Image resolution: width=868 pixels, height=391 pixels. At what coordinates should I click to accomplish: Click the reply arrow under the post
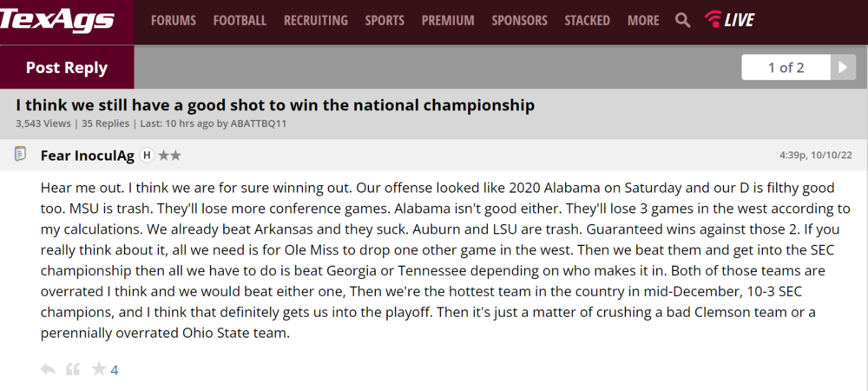click(48, 369)
